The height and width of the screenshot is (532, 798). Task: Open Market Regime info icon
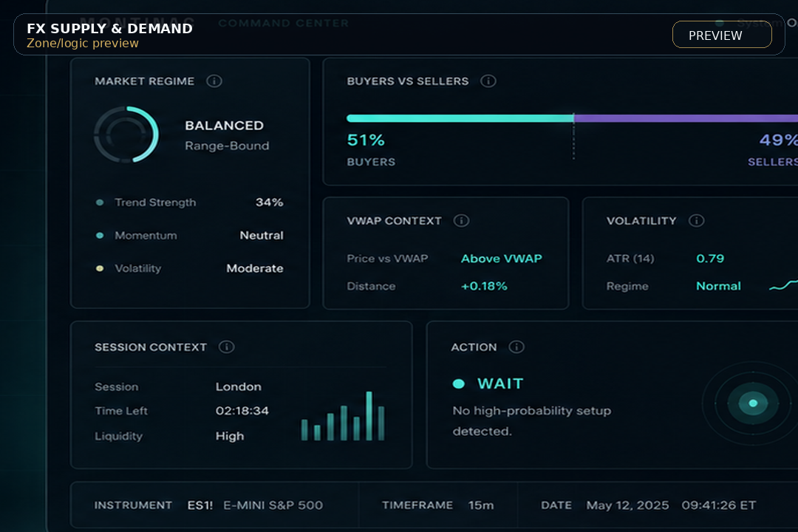coord(214,81)
